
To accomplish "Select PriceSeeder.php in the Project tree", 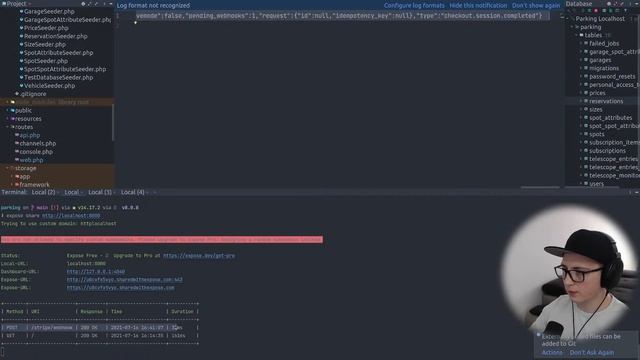I will pos(46,28).
